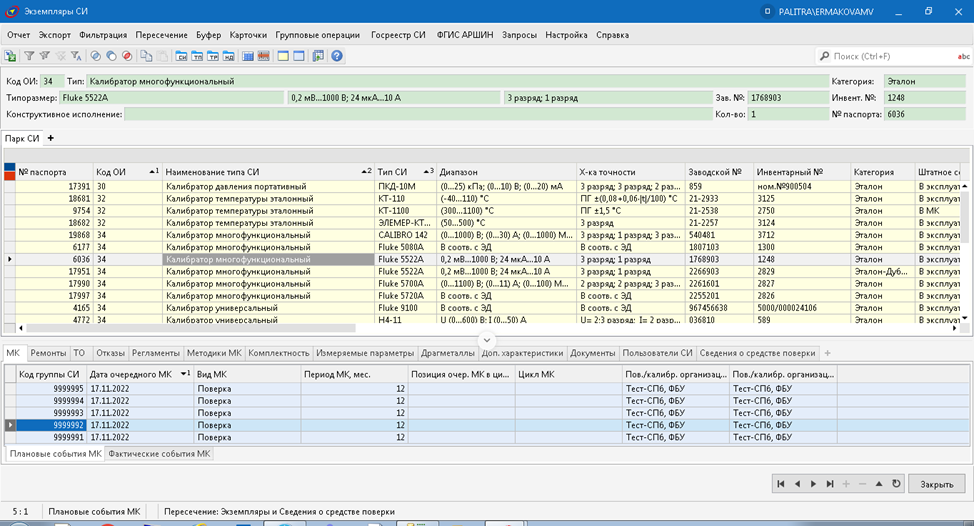This screenshot has height=526, width=974.
Task: Open the Настройка menu
Action: tap(566, 35)
